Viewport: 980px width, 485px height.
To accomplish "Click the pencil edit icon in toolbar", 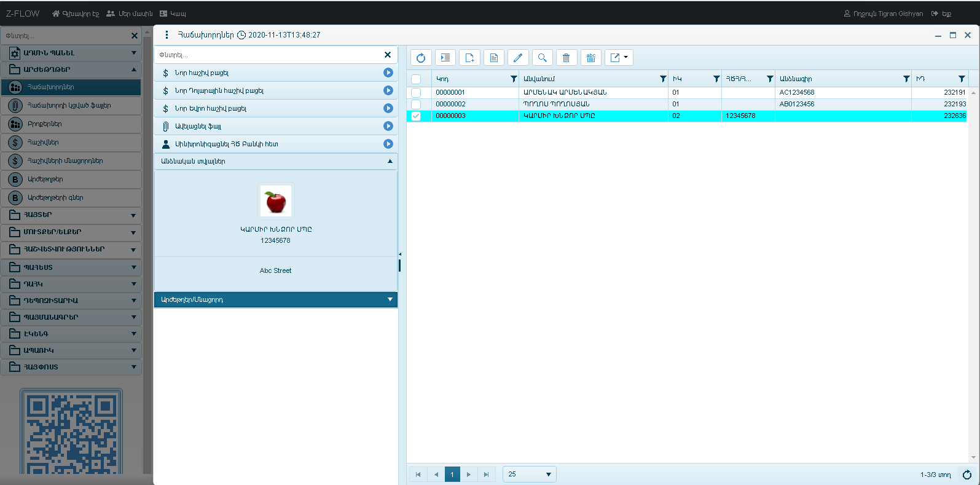I will tap(518, 58).
